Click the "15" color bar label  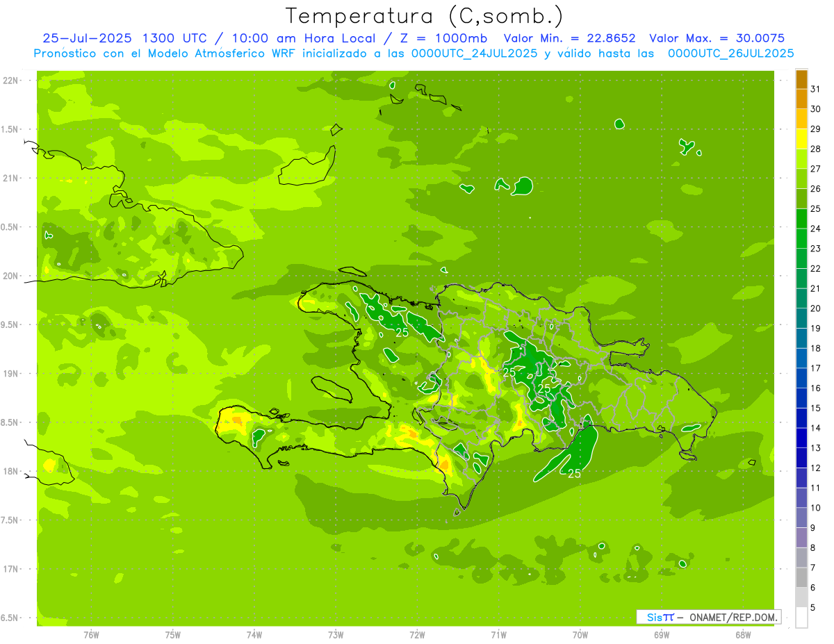pos(815,408)
